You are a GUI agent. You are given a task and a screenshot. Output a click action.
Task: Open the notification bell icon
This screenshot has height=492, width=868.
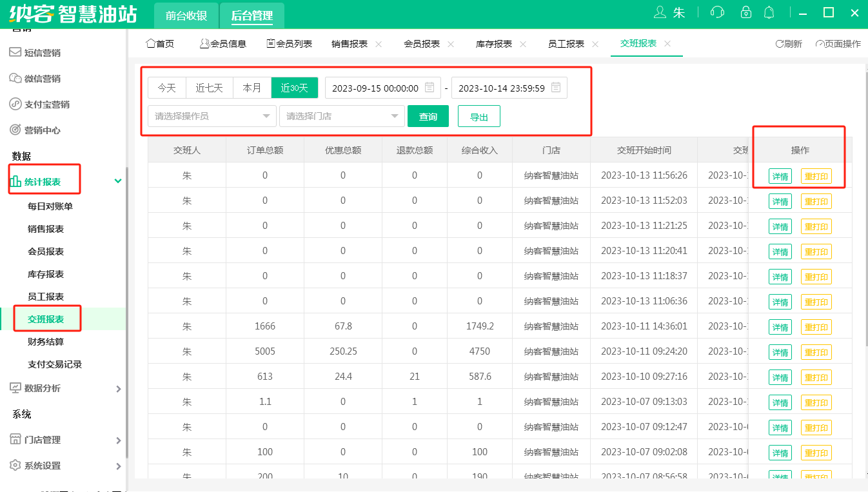(769, 12)
